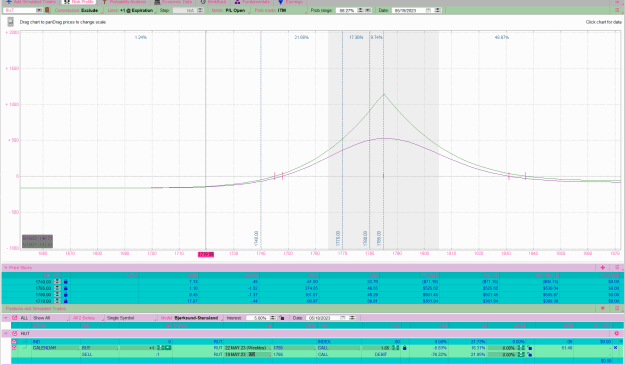Viewport: 625px width, 365px height.
Task: Open the BUY side dropdown
Action: 100,348
